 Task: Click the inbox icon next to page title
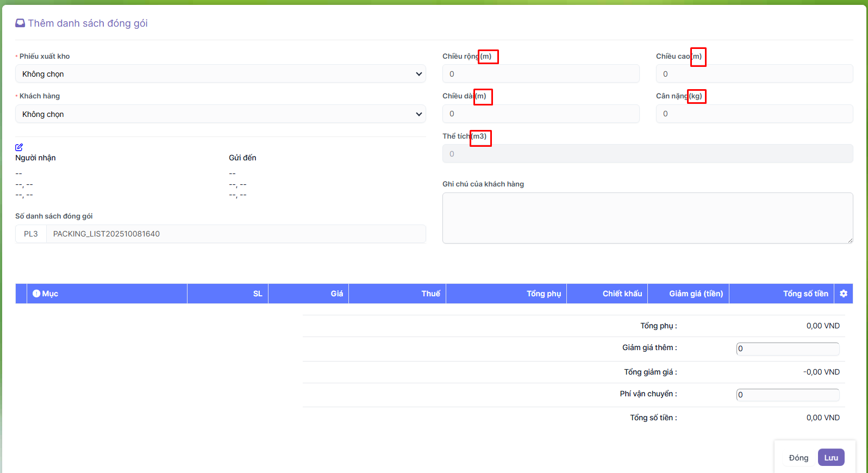click(20, 23)
